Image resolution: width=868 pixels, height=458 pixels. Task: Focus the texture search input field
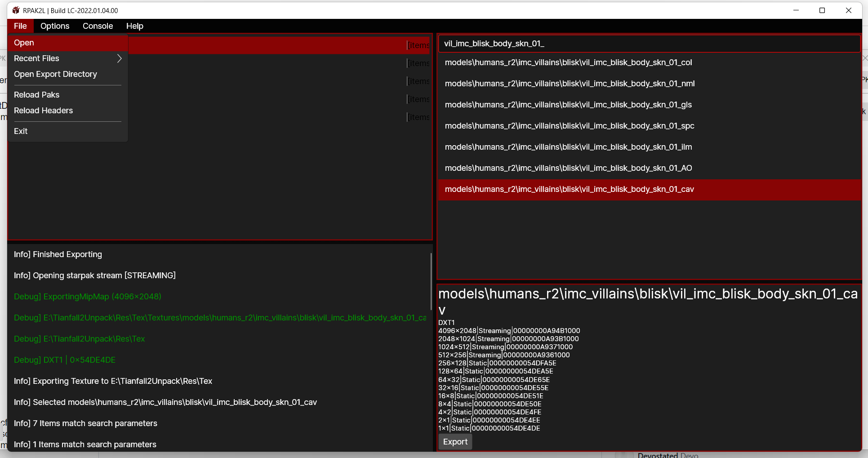(649, 44)
